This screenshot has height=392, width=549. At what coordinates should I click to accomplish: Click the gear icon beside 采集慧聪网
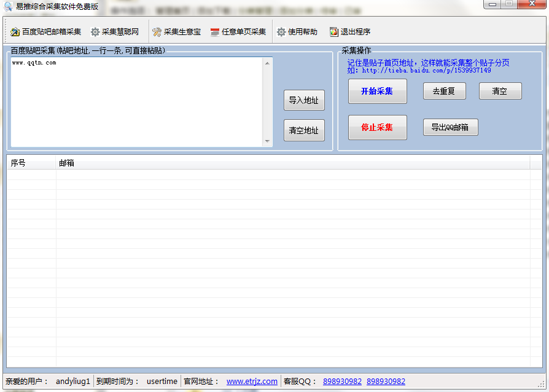click(95, 32)
